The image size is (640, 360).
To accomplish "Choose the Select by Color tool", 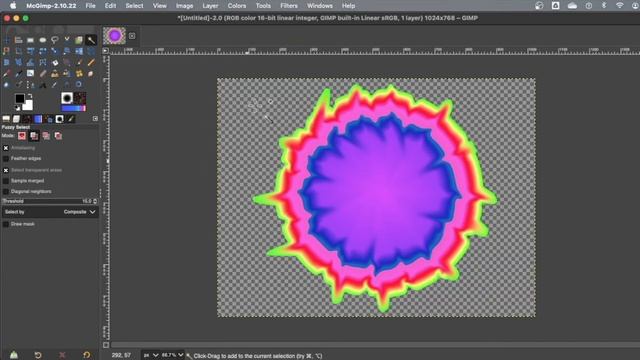I will click(7, 51).
